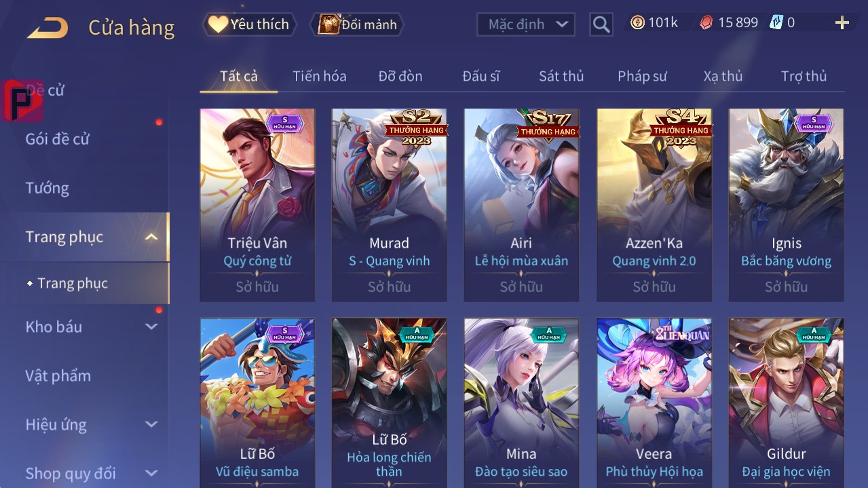The height and width of the screenshot is (488, 868).
Task: Expand the Shop quy đổi section
Action: point(151,473)
